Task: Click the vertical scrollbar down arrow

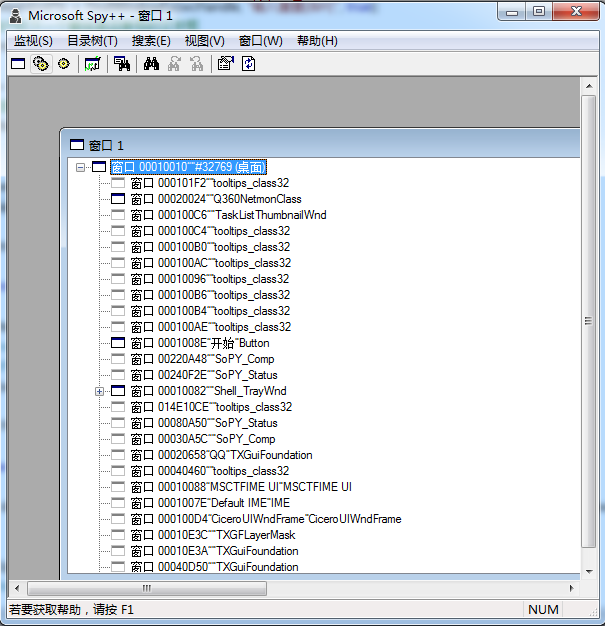Action: coord(589,571)
